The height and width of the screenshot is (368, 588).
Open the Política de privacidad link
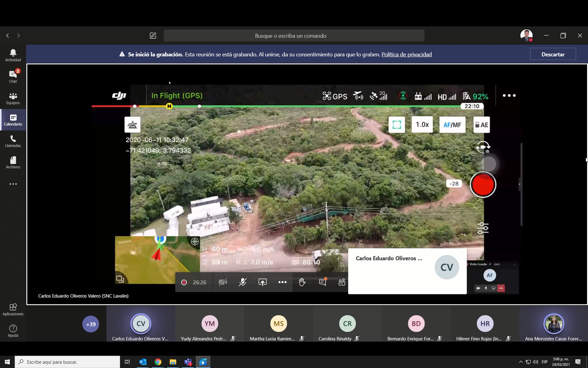[406, 54]
